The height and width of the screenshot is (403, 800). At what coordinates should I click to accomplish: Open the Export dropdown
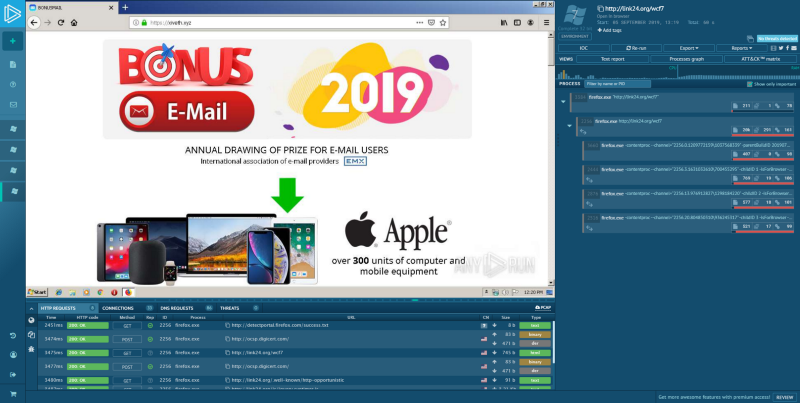(x=688, y=48)
